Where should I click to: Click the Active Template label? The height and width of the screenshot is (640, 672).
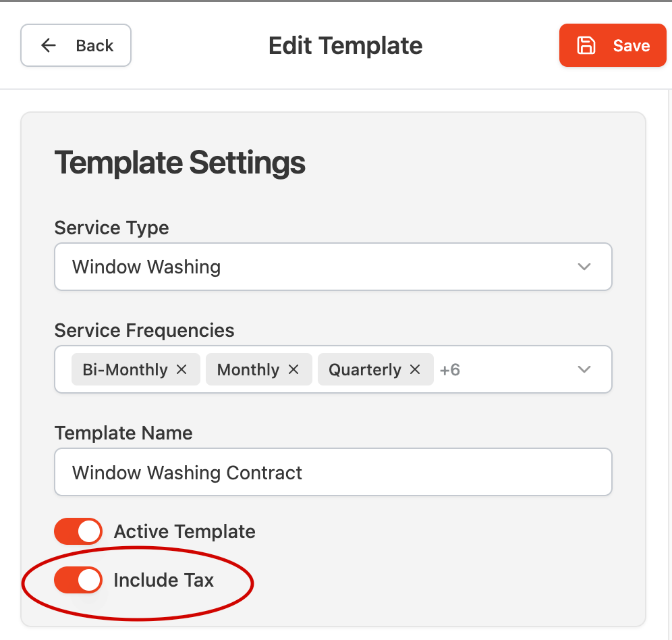coord(185,531)
